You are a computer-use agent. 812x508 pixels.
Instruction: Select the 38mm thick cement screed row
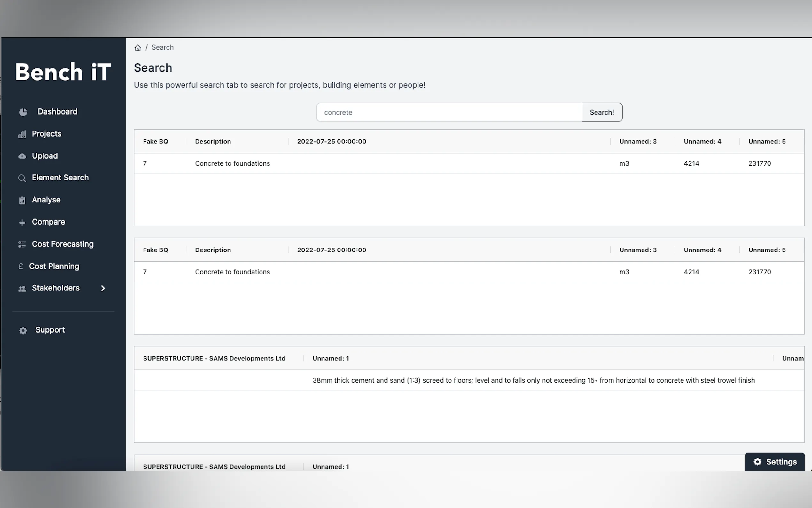(533, 380)
